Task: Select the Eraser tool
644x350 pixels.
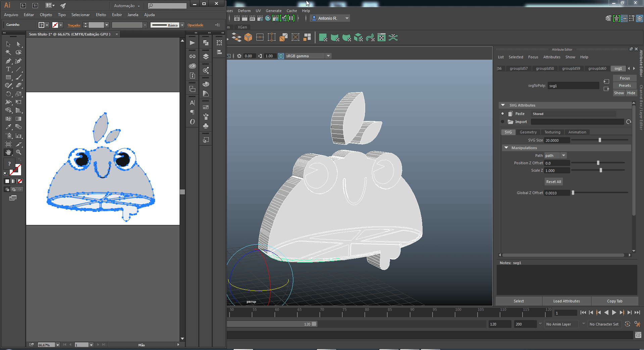Action: (x=19, y=85)
